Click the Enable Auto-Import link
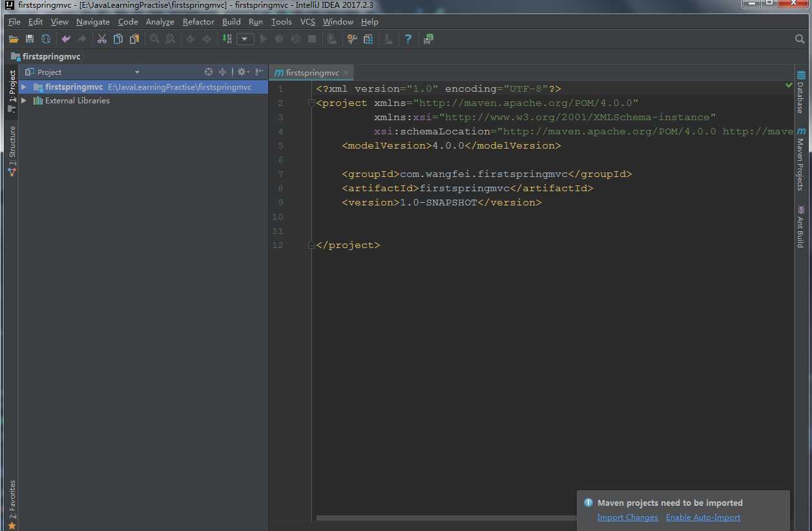812x531 pixels. pyautogui.click(x=703, y=517)
